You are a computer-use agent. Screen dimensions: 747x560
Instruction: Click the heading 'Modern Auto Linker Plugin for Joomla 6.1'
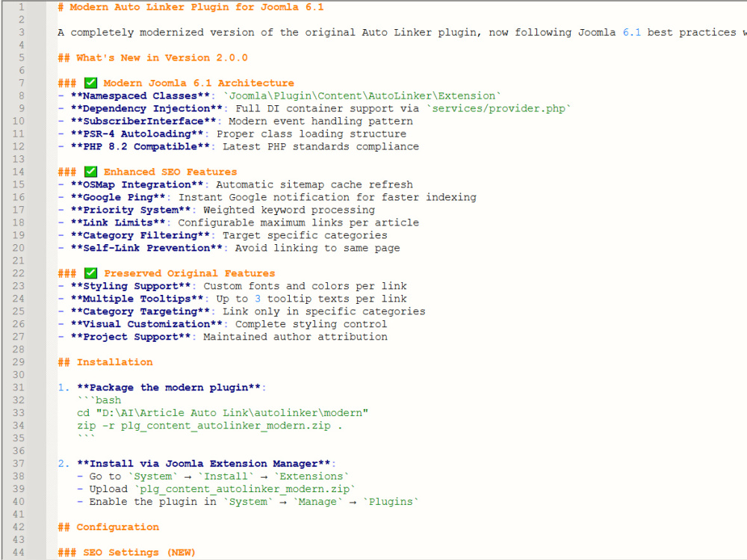[x=196, y=7]
